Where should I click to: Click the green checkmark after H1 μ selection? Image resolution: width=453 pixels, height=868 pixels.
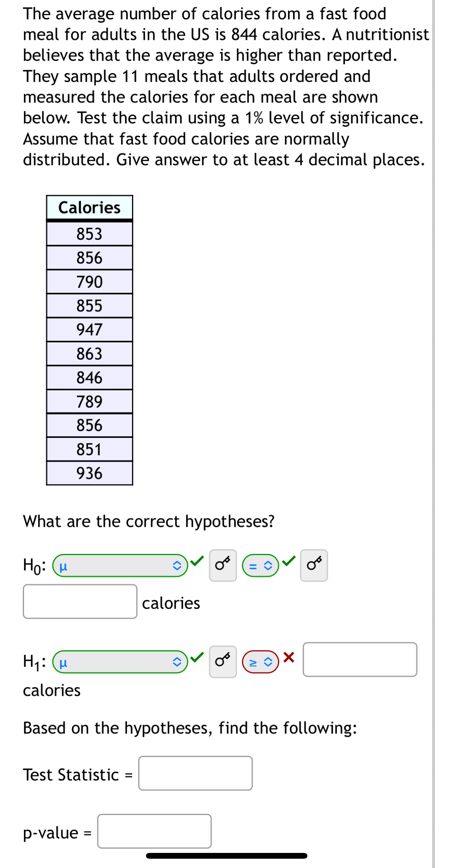(197, 658)
